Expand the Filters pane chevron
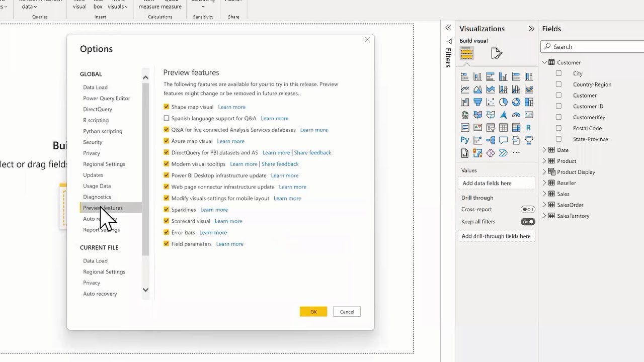The image size is (644, 362). pyautogui.click(x=448, y=28)
